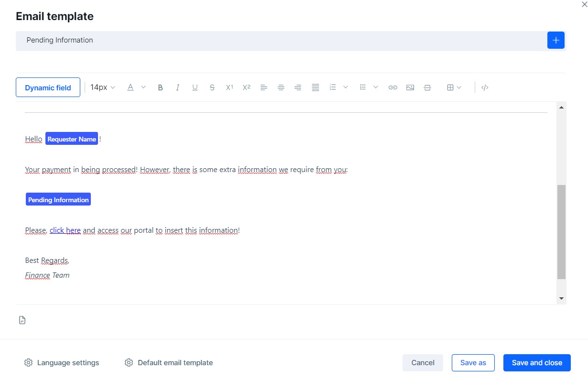Insert a horizontal line
Image resolution: width=588 pixels, height=380 pixels.
click(427, 87)
